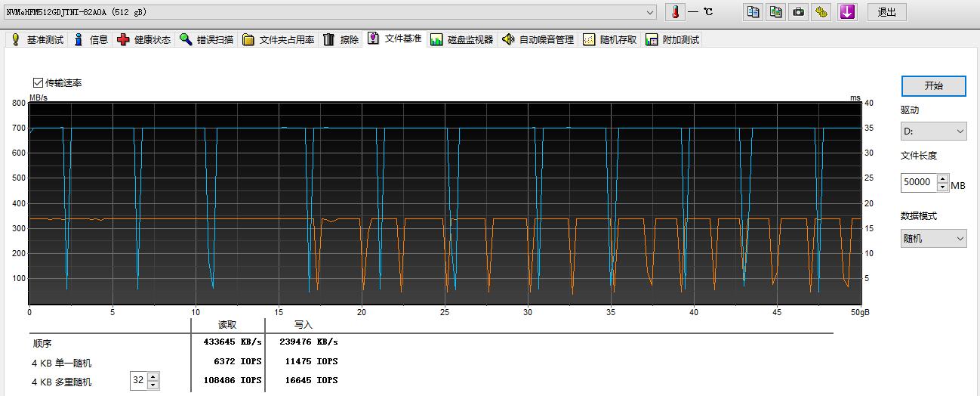
Task: Open the 健康状态 tab
Action: tap(144, 39)
